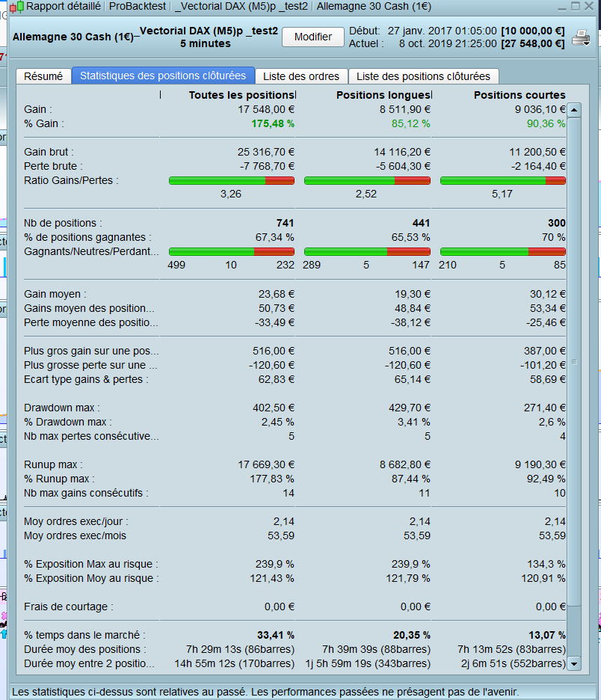Click the Durée moy des positions label
The image size is (601, 700).
(x=85, y=650)
